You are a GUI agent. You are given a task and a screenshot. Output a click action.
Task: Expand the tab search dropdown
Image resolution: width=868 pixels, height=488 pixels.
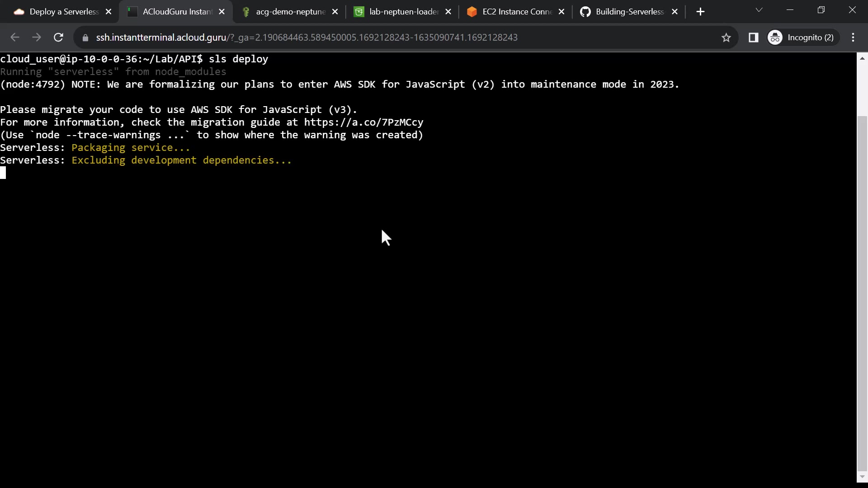[x=759, y=10]
